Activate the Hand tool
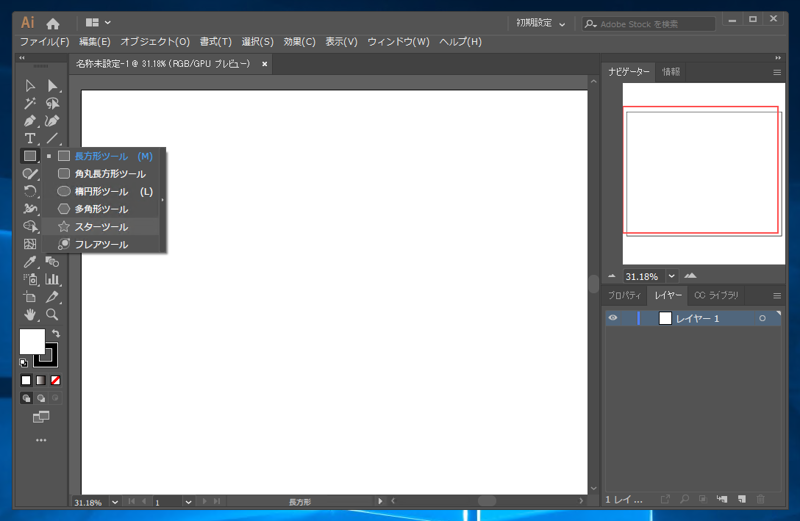The height and width of the screenshot is (521, 800). point(30,315)
